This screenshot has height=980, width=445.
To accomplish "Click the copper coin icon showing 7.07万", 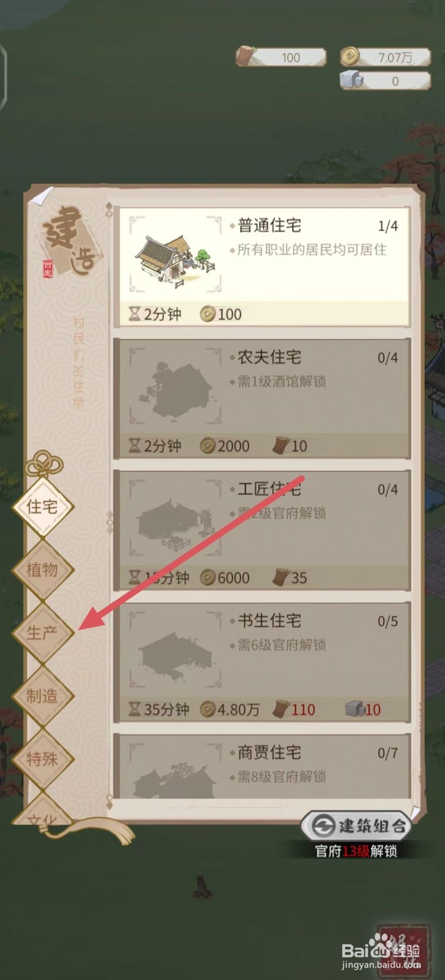I will point(351,57).
